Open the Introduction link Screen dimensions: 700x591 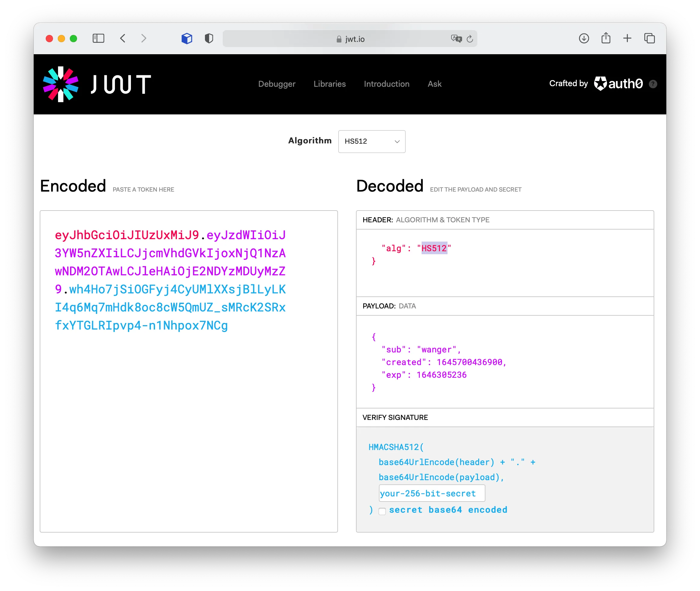tap(386, 84)
